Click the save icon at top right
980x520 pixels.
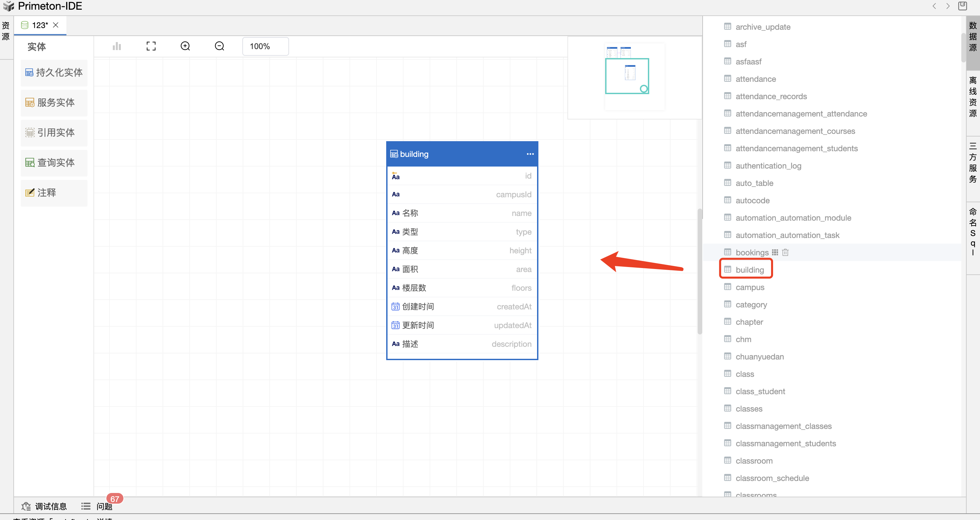point(962,6)
